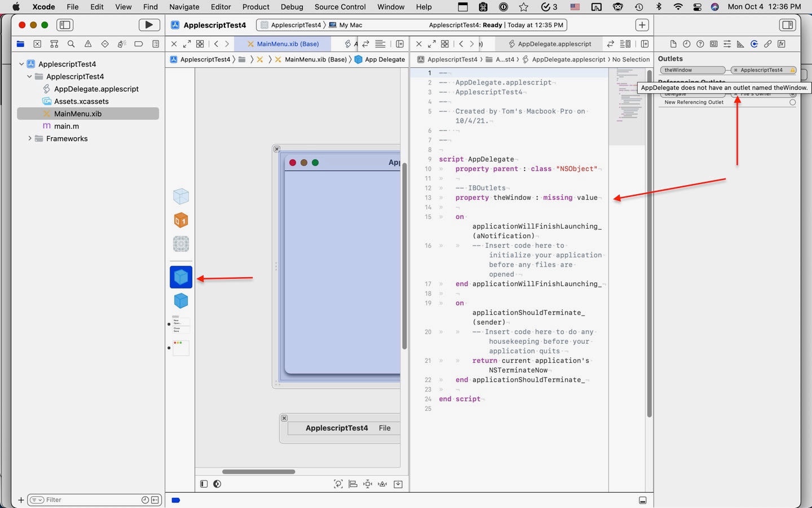Image resolution: width=812 pixels, height=508 pixels.
Task: Show the Quick Help inspector
Action: point(700,44)
